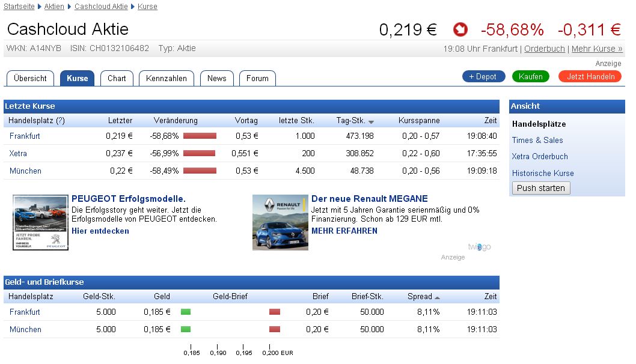Switch to the Chart tab
The image size is (636, 364).
[x=116, y=77]
